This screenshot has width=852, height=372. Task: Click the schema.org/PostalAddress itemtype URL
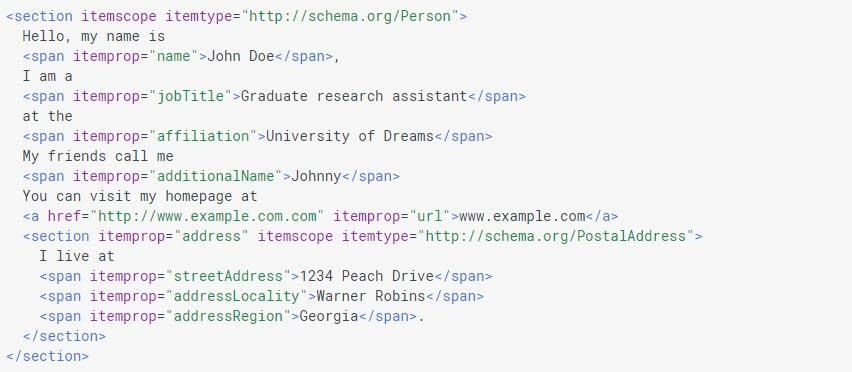point(555,236)
